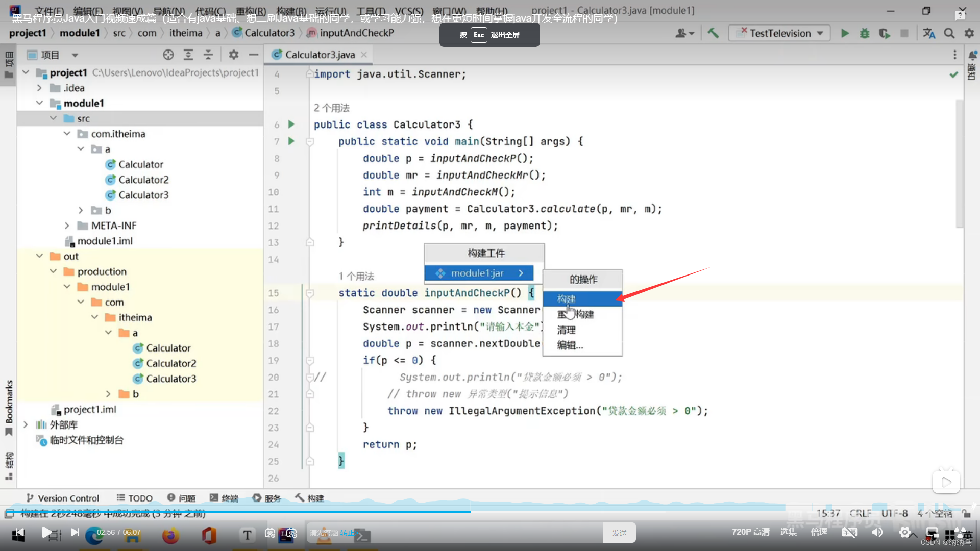Open TestTelevision run configuration dropdown
This screenshot has width=980, height=551.
point(779,33)
